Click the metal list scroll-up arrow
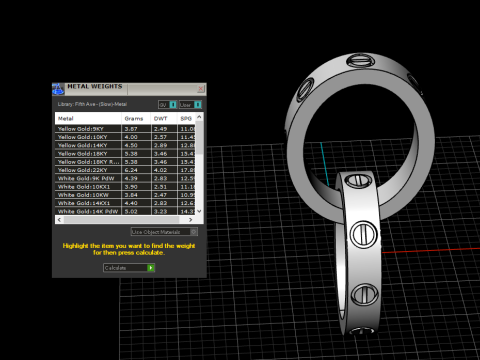The image size is (480, 360). coord(199,117)
